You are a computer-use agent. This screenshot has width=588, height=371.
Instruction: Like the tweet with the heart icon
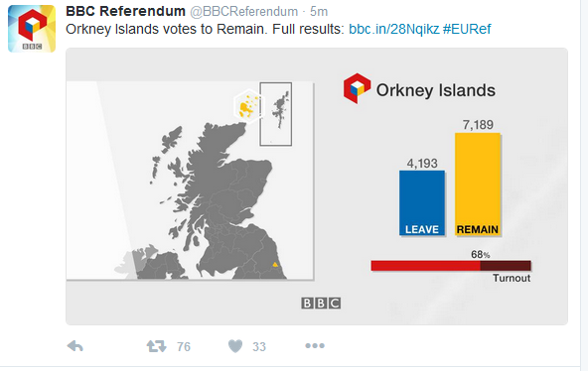235,346
